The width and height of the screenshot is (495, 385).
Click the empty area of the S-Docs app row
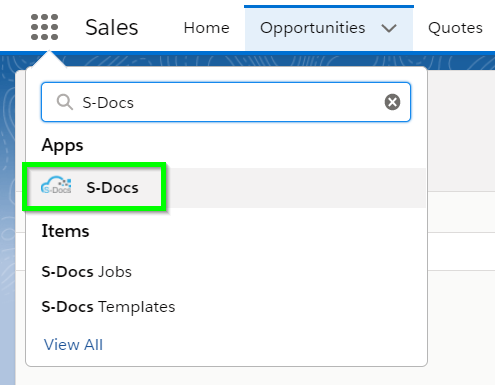coord(293,188)
